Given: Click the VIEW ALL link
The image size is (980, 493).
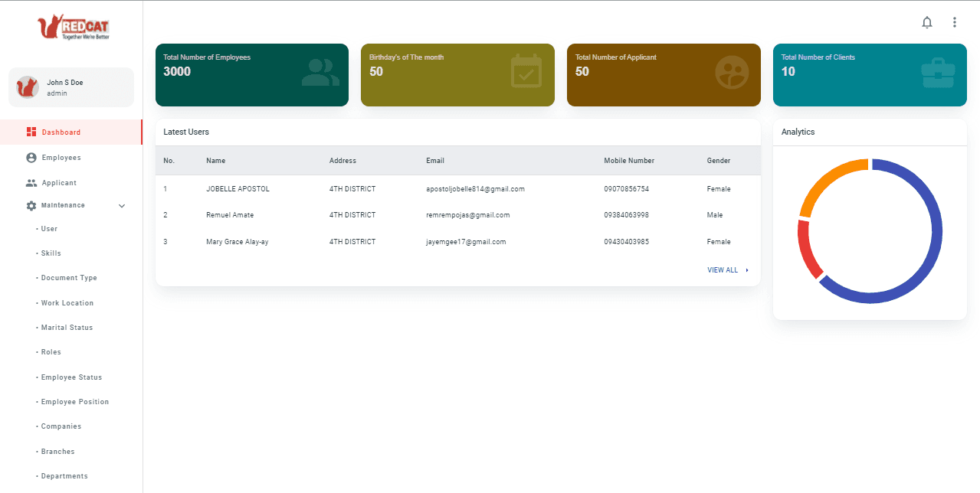Looking at the screenshot, I should pos(723,270).
